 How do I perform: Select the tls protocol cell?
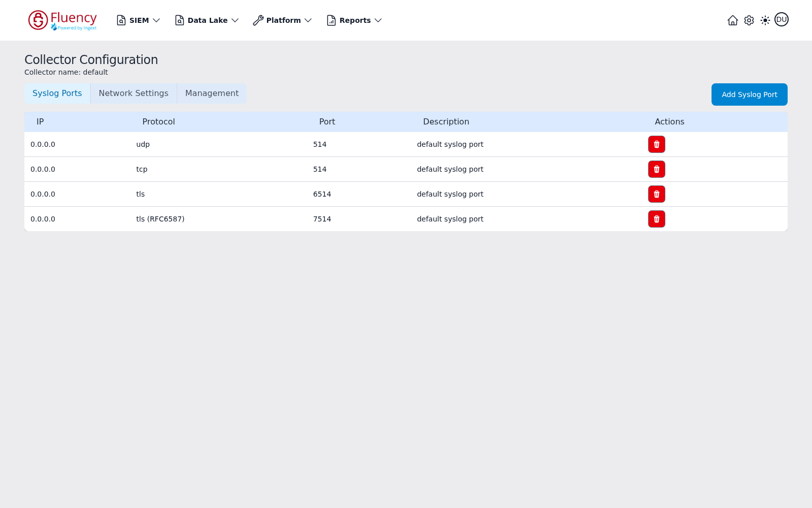[141, 194]
